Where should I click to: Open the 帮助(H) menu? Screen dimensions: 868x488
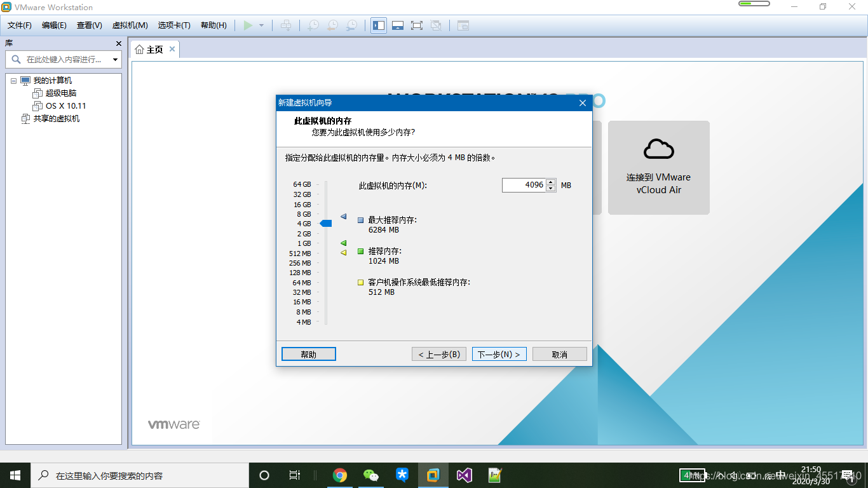pos(214,25)
